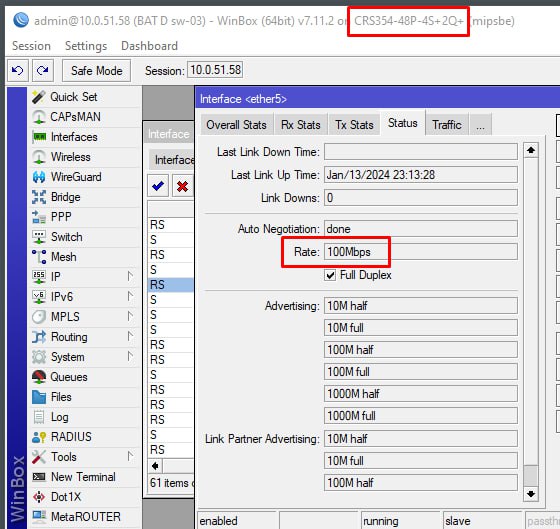The height and width of the screenshot is (529, 560).
Task: Expand the Routing submenu
Action: coord(130,337)
